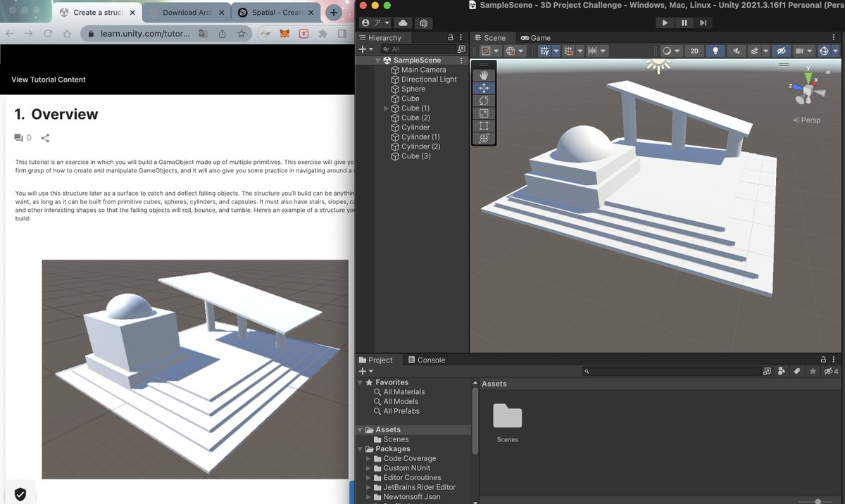
Task: Select the Hand (View) tool in Scene
Action: pyautogui.click(x=483, y=75)
